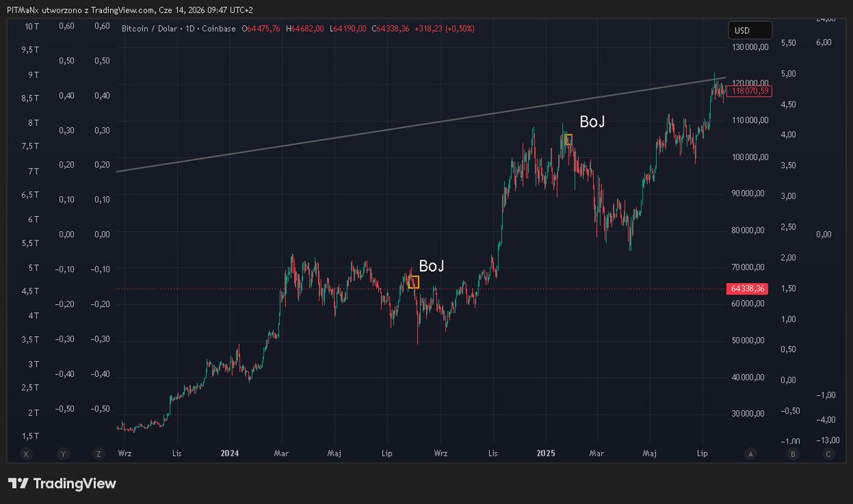The height and width of the screenshot is (504, 853).
Task: Click the orange box marker under the 2025 BoJ label
Action: point(568,139)
